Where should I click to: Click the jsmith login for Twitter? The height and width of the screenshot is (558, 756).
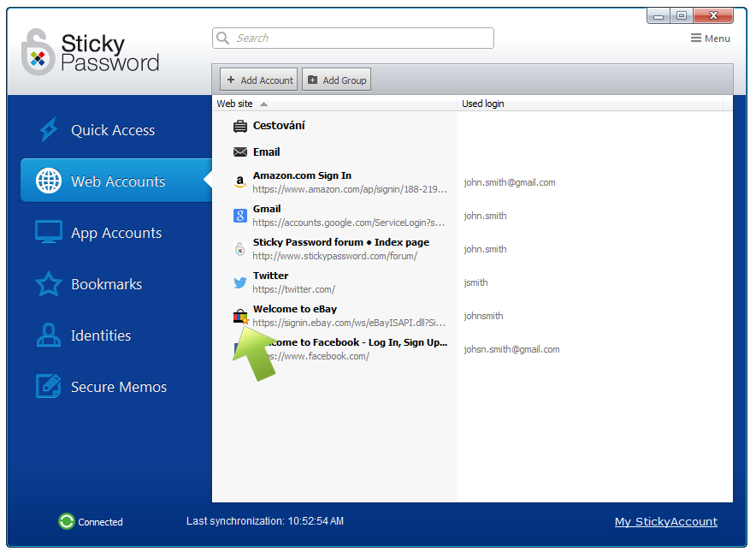(x=475, y=282)
